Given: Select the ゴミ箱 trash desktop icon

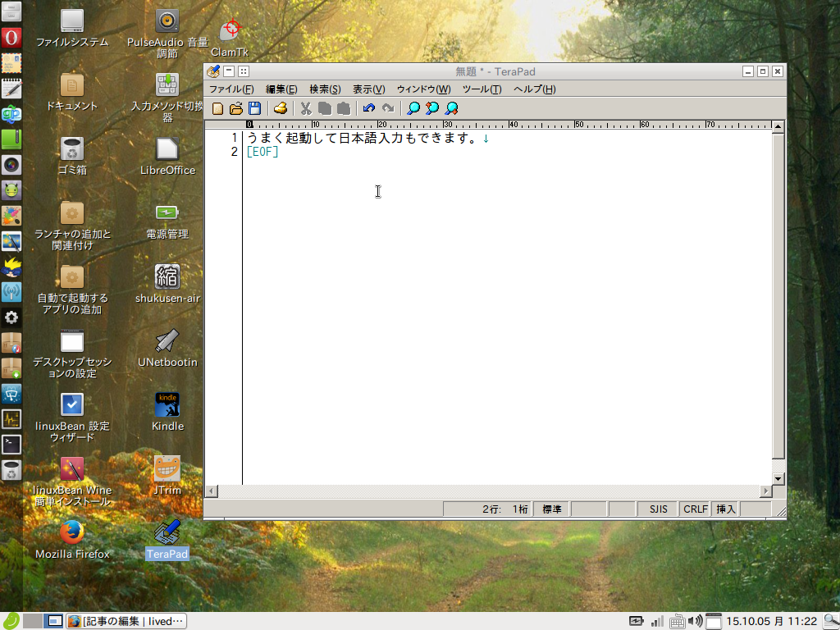Looking at the screenshot, I should [x=72, y=156].
